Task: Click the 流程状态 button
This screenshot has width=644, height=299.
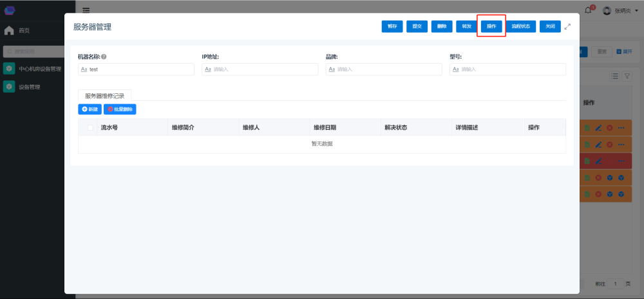Action: click(x=520, y=26)
